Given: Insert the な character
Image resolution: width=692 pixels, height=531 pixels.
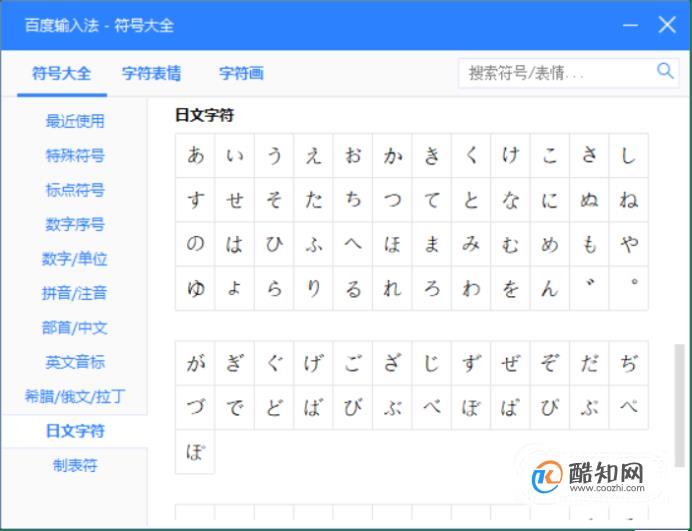Looking at the screenshot, I should 510,200.
